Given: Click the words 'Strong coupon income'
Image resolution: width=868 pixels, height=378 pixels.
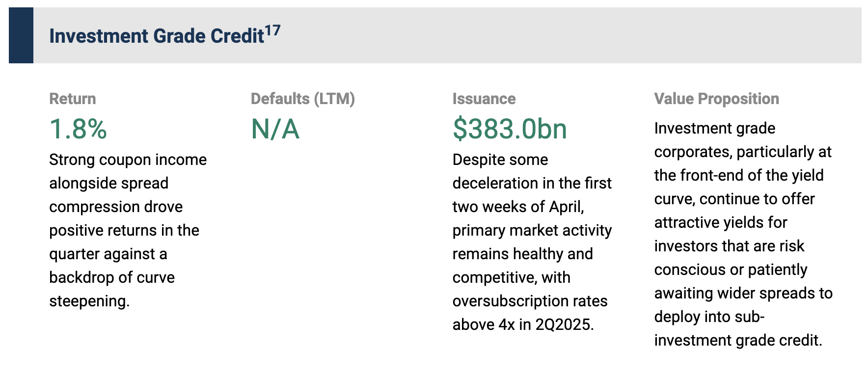Looking at the screenshot, I should 128,160.
